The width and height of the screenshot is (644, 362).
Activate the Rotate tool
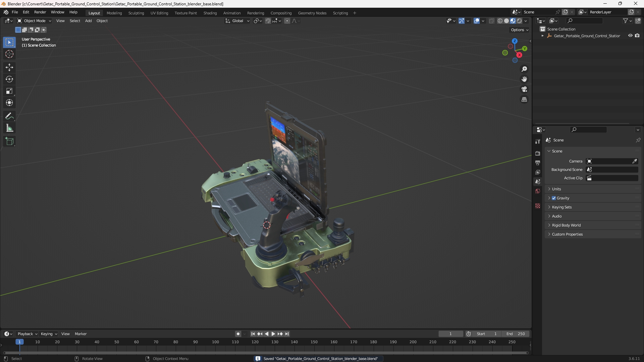click(x=9, y=79)
